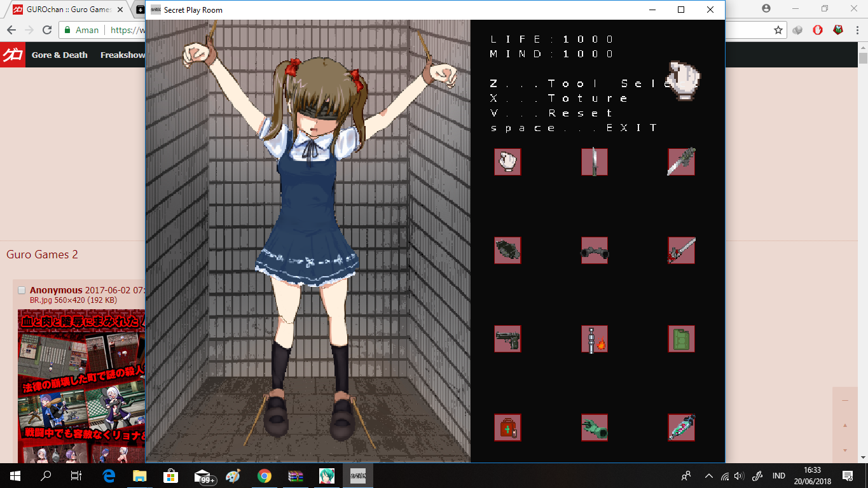Choose the green canister icon

(681, 338)
